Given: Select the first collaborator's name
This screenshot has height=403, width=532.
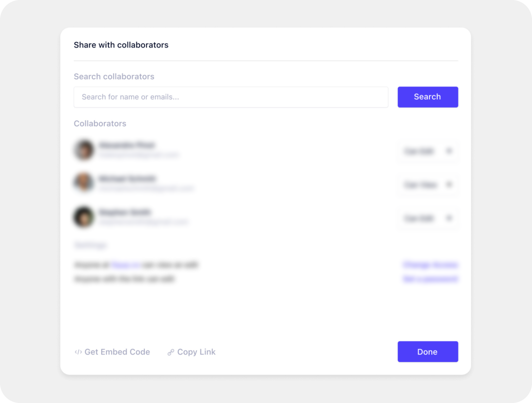Looking at the screenshot, I should [x=127, y=145].
